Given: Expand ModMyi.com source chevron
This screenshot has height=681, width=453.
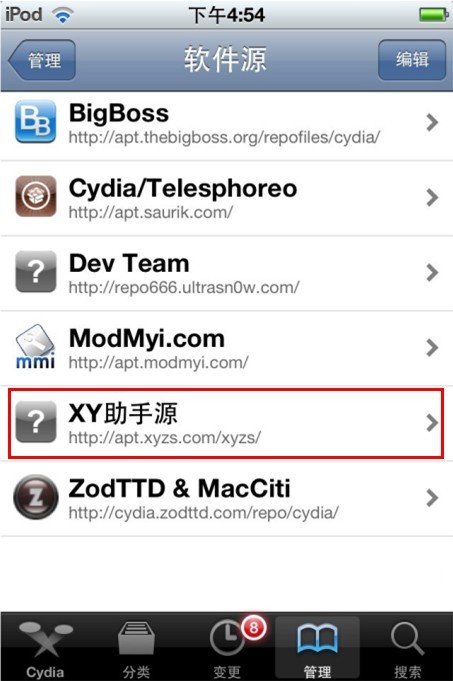Looking at the screenshot, I should coord(432,347).
